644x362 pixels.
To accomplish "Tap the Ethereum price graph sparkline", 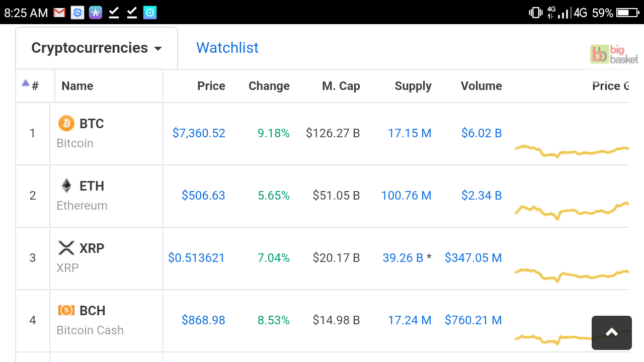I will (x=572, y=211).
